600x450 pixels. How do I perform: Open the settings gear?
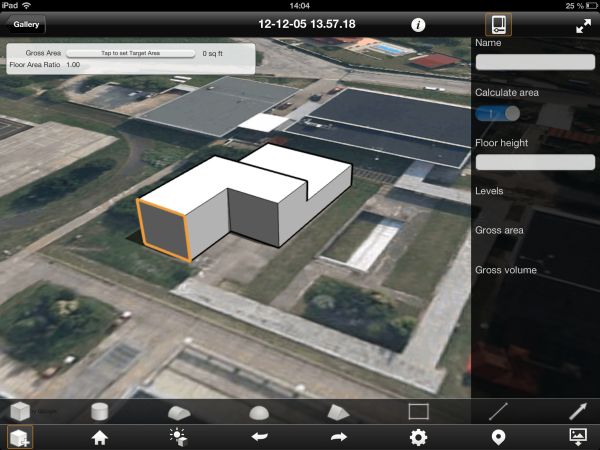[418, 437]
